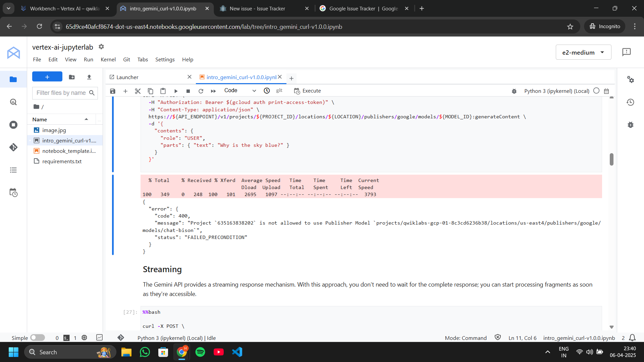Open the Git panel in the left sidebar
This screenshot has width=644, height=362.
[13, 147]
